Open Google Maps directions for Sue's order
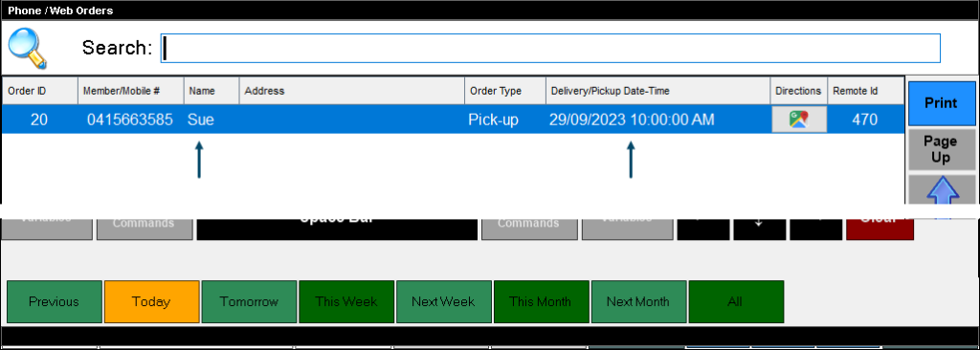Screen dimensions: 980x350 point(799,120)
